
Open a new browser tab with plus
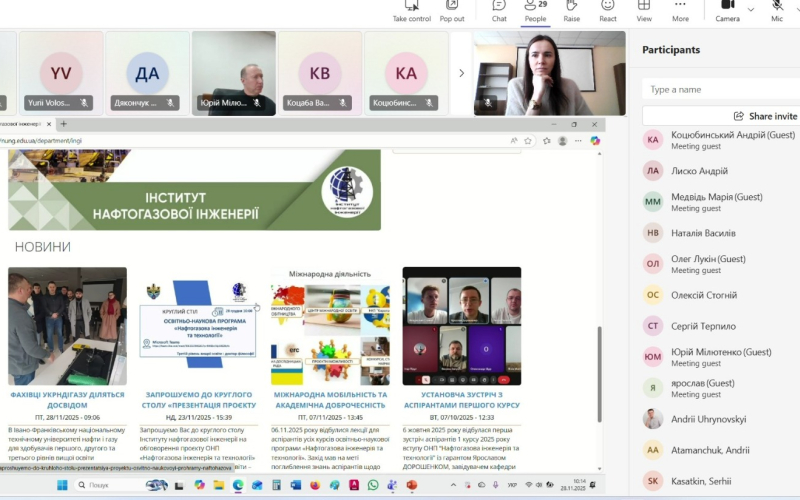coord(64,124)
